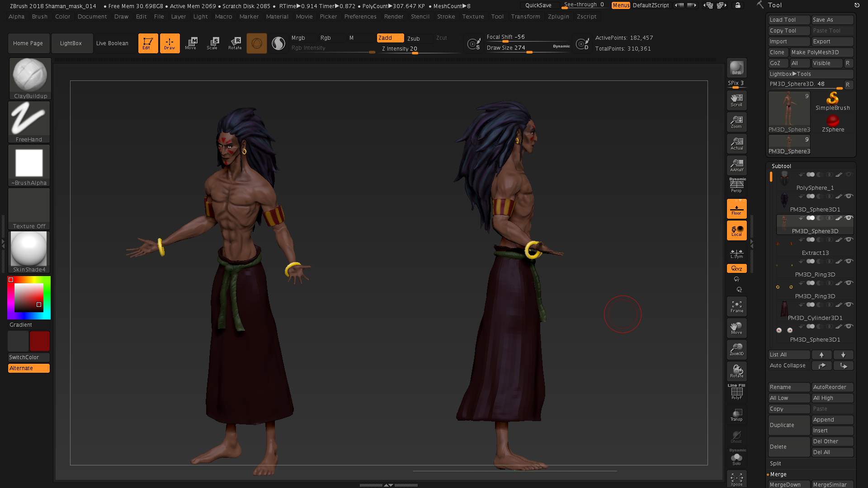
Task: Toggle the Persp perspective icon
Action: click(x=736, y=185)
